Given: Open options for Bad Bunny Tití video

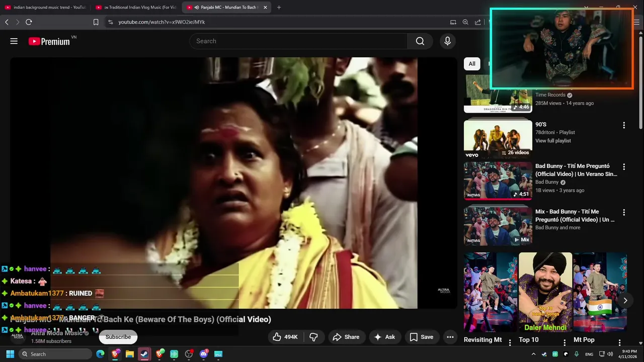Looking at the screenshot, I should point(624,167).
